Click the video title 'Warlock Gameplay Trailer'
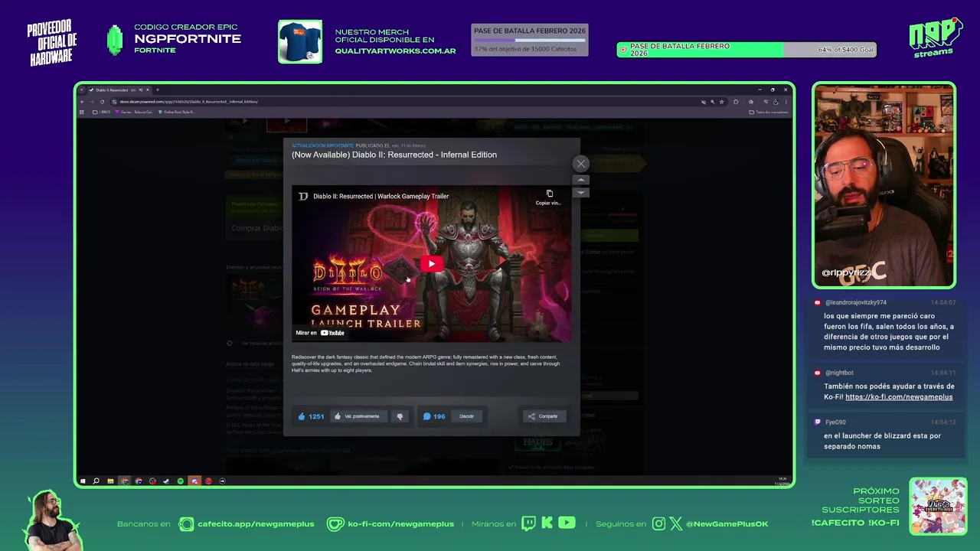 [x=381, y=197]
